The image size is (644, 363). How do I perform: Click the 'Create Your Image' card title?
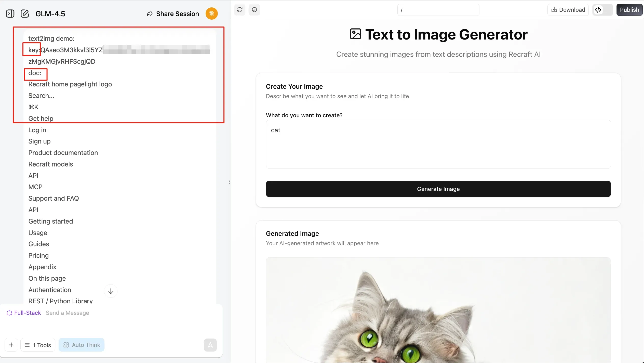(x=294, y=86)
